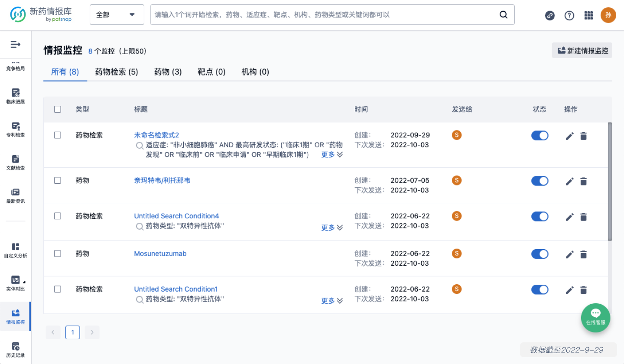
Task: Open Mosunetuzumab link
Action: tap(160, 253)
